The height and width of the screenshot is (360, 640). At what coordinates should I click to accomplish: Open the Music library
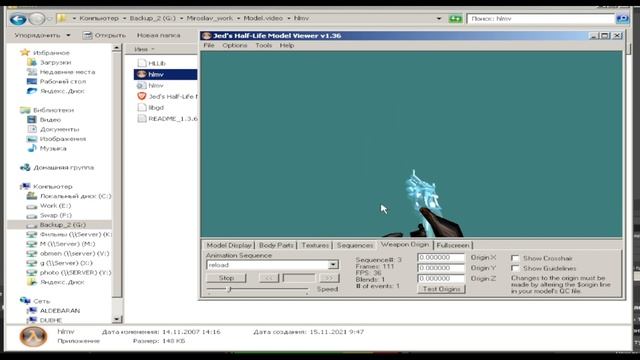(47, 148)
